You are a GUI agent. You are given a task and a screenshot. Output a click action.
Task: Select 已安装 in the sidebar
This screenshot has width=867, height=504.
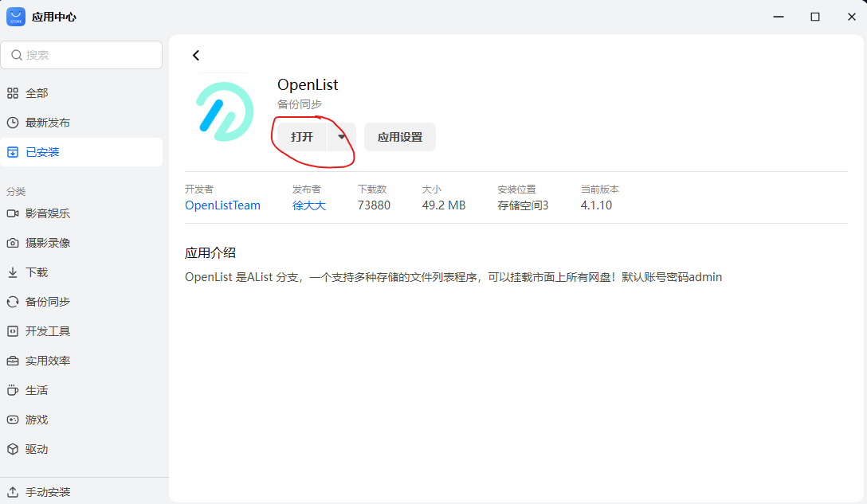click(81, 152)
